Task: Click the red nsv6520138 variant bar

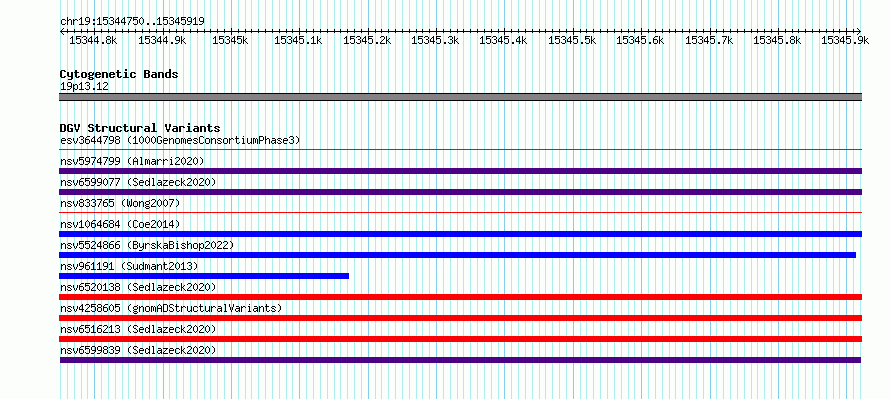Action: tap(460, 297)
